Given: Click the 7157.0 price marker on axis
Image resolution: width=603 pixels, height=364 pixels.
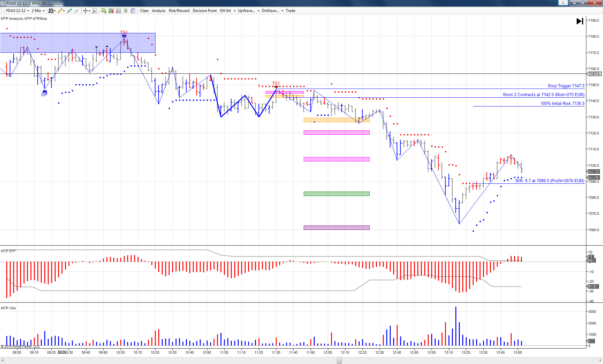Looking at the screenshot, I should tap(594, 74).
